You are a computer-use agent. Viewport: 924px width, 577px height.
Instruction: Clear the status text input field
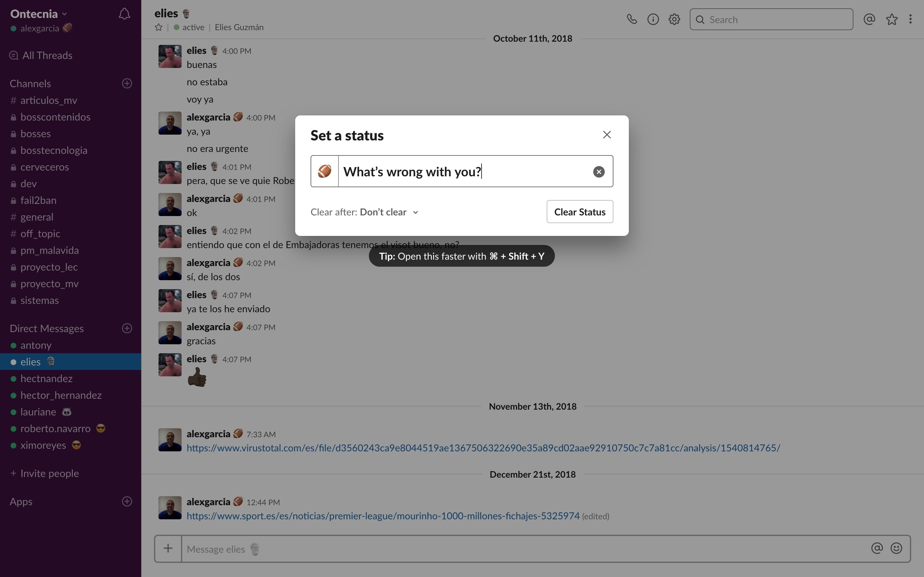[598, 171]
